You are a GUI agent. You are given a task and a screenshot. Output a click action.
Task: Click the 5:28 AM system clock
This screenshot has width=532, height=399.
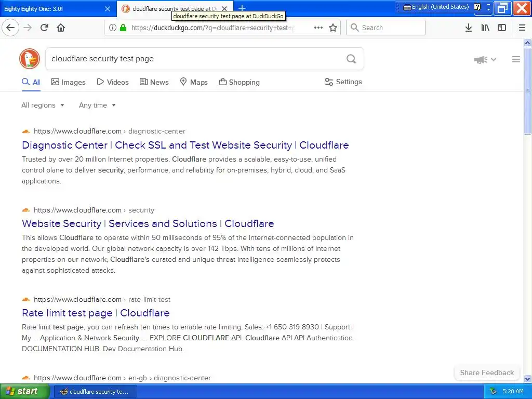tap(513, 391)
